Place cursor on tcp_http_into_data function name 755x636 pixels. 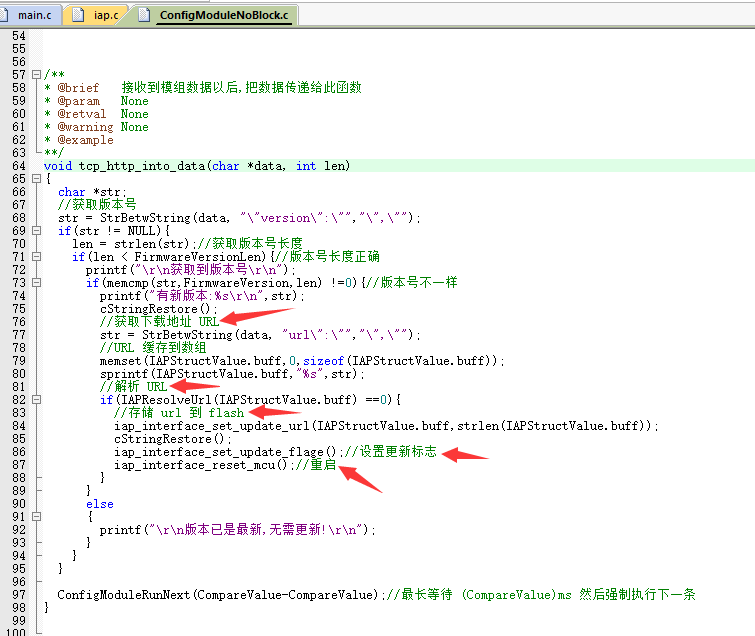tap(142, 166)
